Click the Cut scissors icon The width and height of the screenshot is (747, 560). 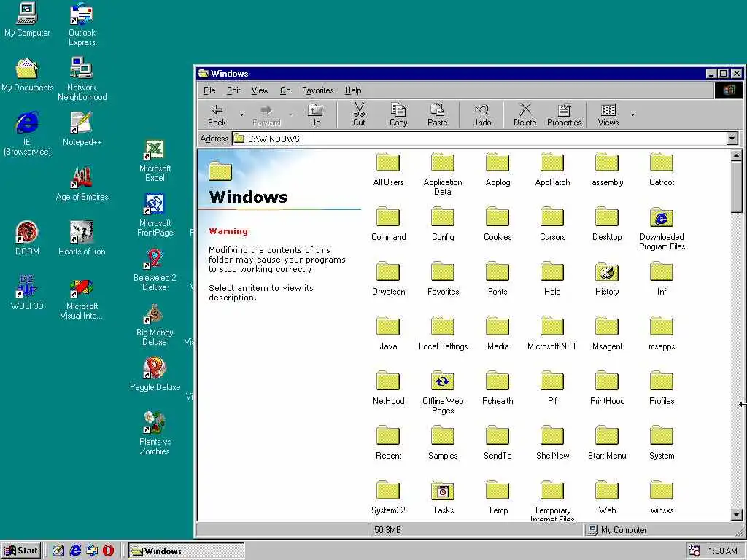coord(359,110)
